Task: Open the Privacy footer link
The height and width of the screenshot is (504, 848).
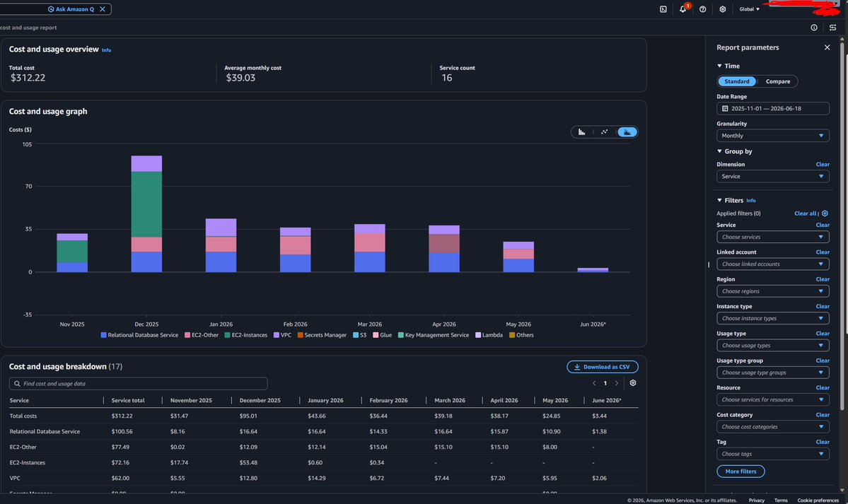Action: click(756, 500)
